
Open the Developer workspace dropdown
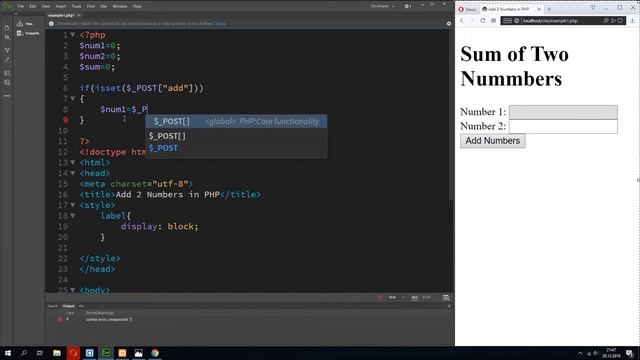[382, 6]
